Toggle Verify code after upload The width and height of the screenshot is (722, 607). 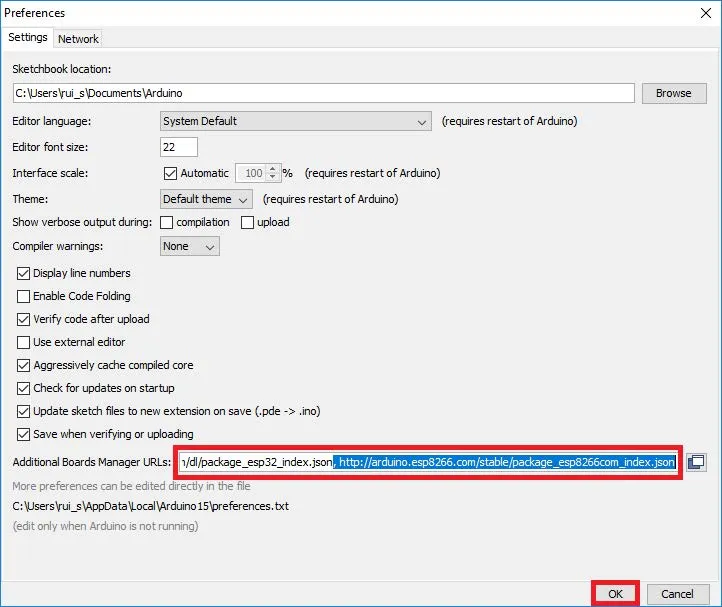coord(24,319)
